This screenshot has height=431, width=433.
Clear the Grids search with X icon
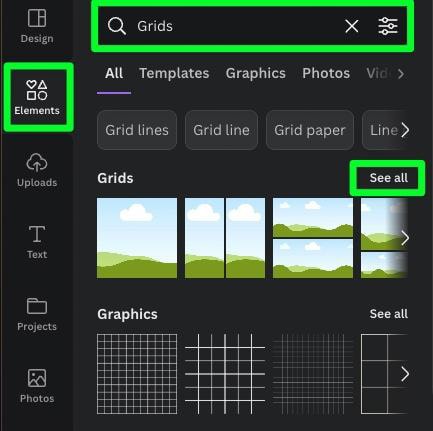(352, 26)
